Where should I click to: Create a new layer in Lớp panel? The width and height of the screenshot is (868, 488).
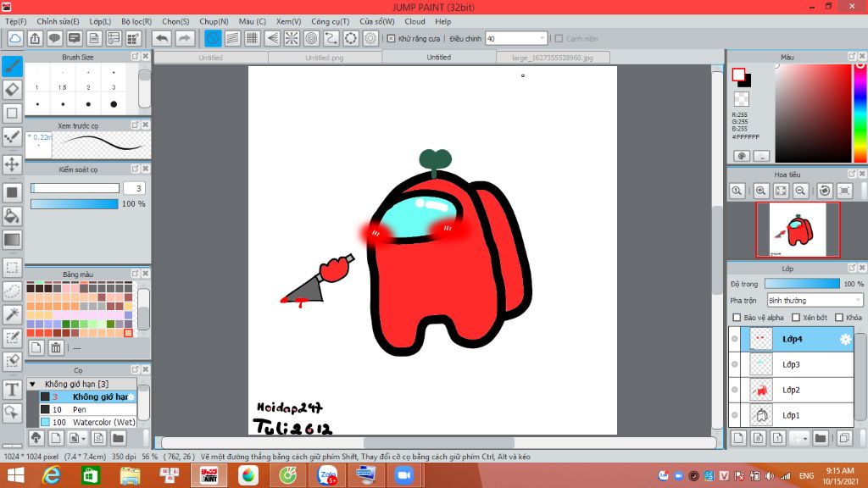(738, 438)
